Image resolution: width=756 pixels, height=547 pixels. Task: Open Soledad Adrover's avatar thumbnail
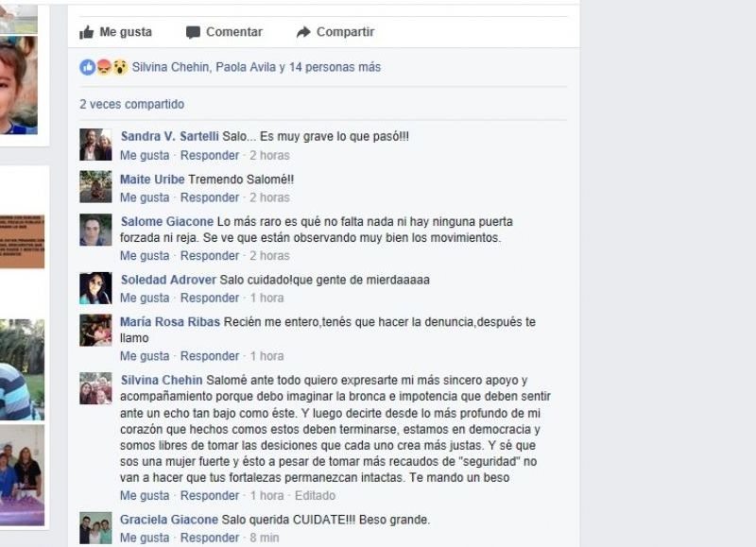click(x=95, y=288)
